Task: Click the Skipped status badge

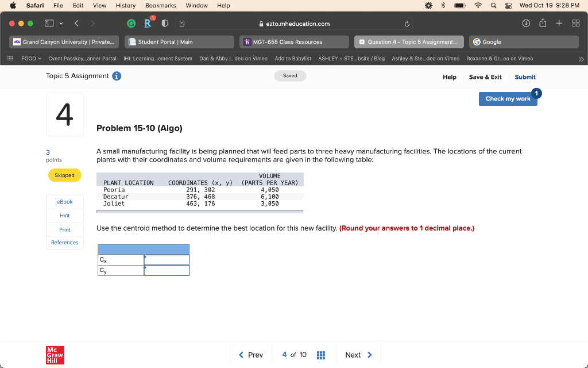Action: pyautogui.click(x=64, y=175)
